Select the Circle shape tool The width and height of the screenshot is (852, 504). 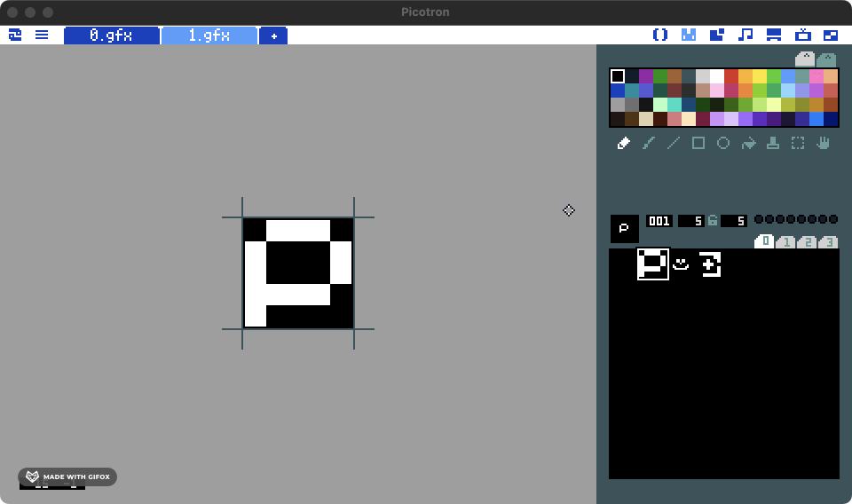coord(723,143)
